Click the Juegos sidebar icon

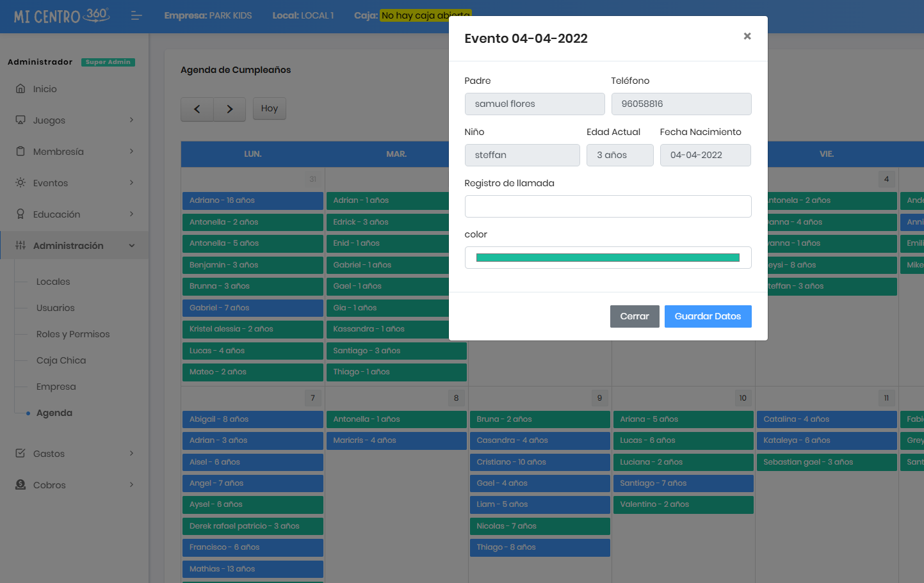[20, 120]
